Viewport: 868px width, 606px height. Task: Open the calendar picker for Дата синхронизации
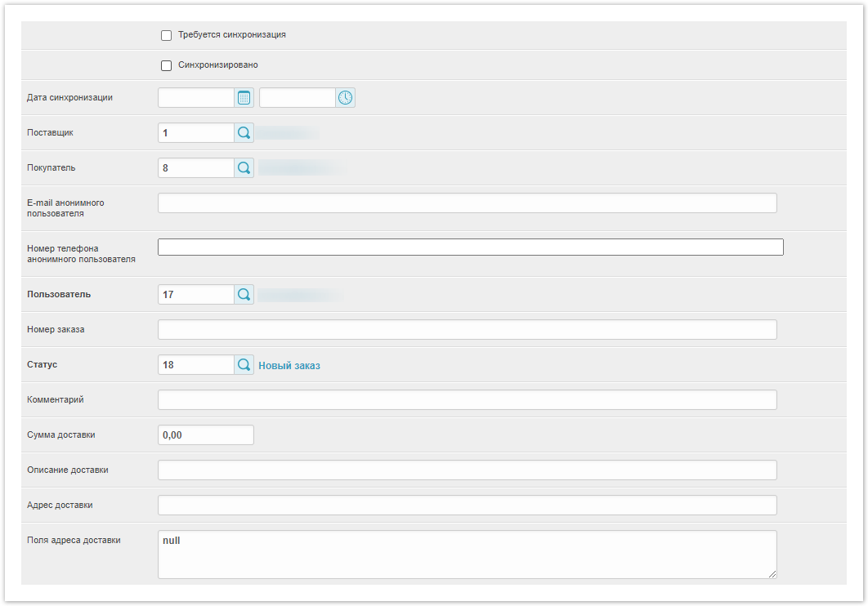click(244, 98)
